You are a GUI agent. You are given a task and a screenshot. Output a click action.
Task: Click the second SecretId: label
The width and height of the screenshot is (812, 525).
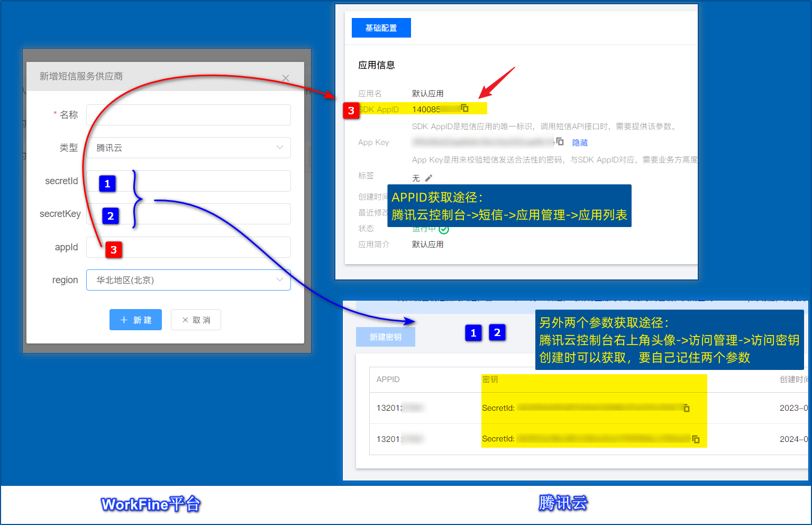click(x=498, y=439)
